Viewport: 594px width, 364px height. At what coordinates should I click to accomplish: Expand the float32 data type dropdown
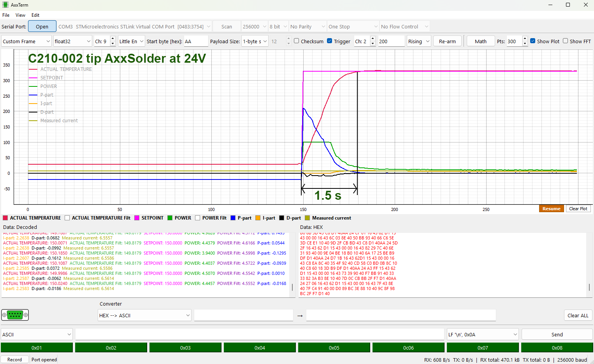pos(72,41)
